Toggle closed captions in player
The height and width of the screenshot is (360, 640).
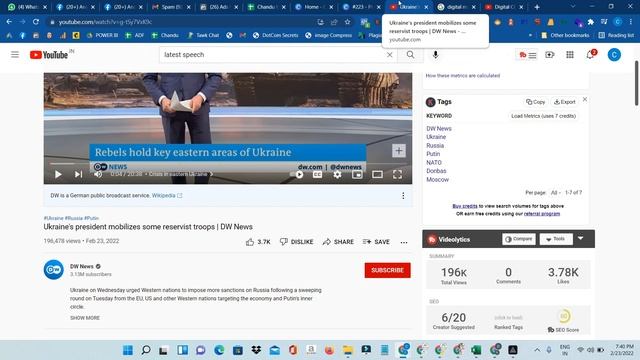pos(317,174)
